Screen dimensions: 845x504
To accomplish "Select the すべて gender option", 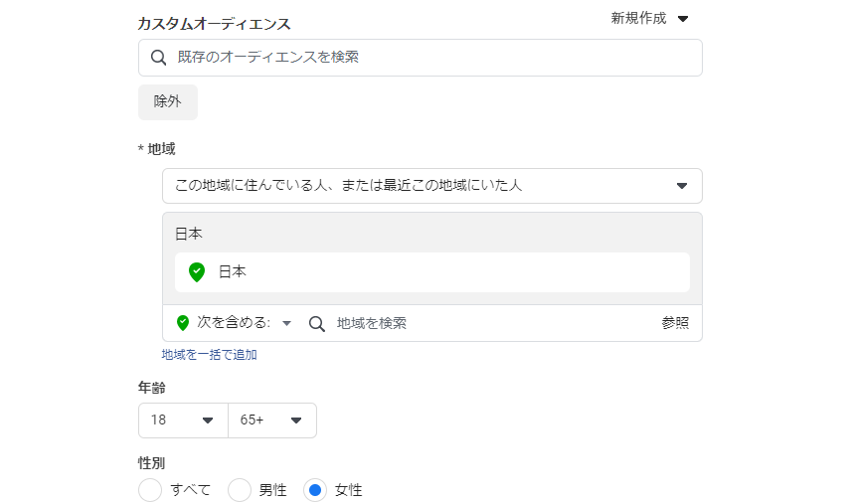I will click(150, 490).
